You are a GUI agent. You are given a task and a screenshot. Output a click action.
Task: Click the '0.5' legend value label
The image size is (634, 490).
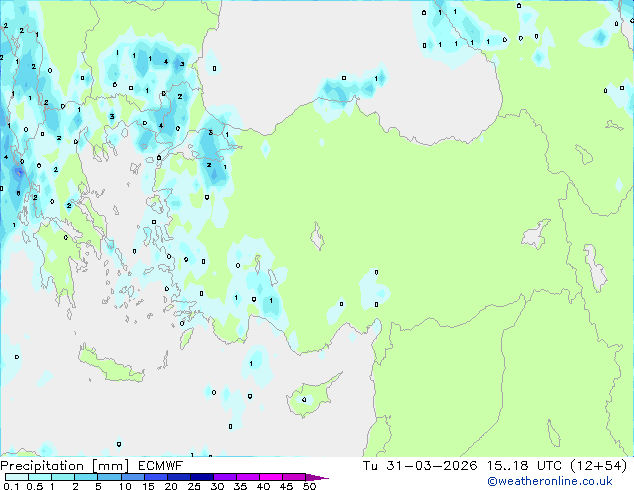(35, 486)
